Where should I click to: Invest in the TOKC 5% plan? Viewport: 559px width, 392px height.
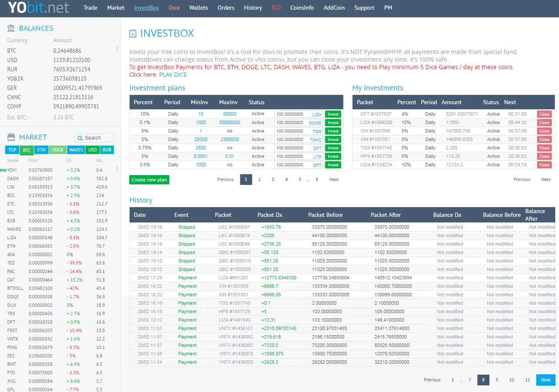(333, 140)
